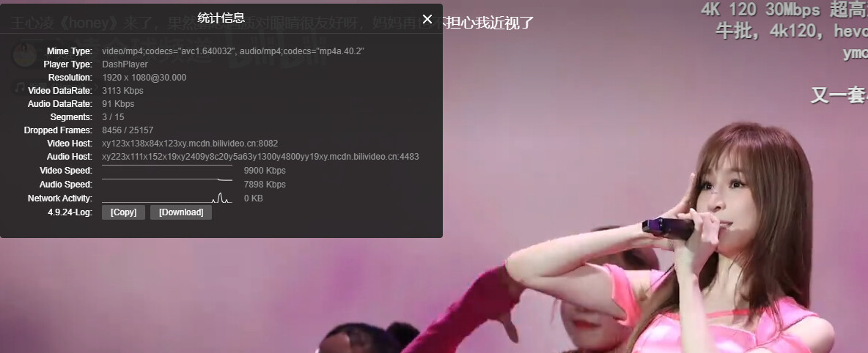
Task: Click the 0 KB network activity value
Action: point(254,198)
